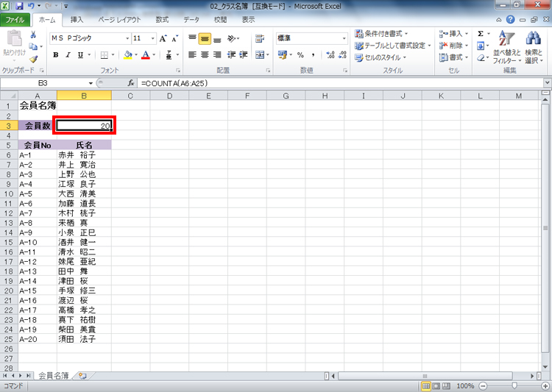Click the Undo arrow icon
This screenshot has height=392, width=552.
coord(31,6)
